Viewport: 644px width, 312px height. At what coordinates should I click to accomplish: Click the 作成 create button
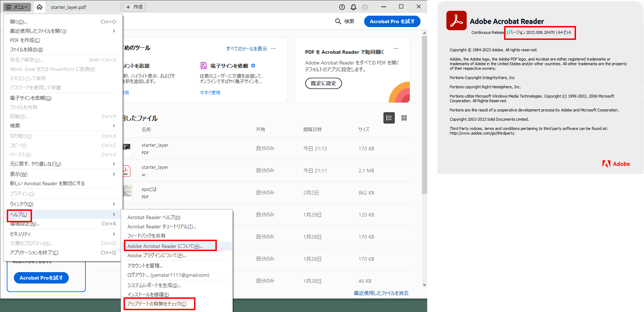pos(134,7)
